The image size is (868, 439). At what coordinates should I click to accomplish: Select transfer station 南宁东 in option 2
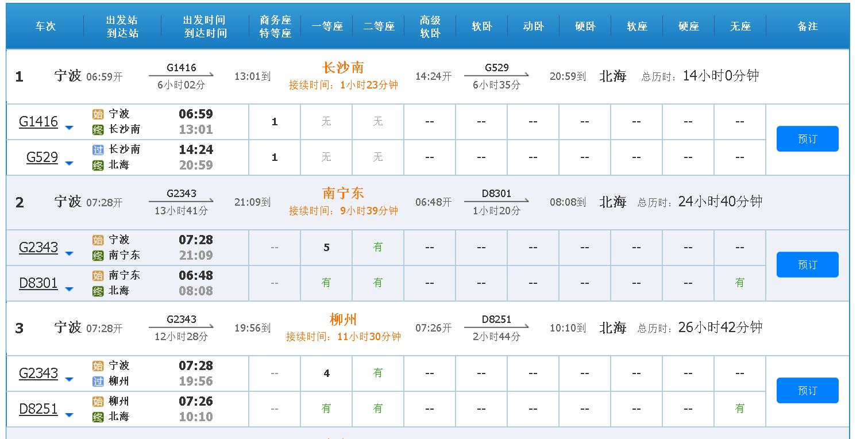(343, 194)
